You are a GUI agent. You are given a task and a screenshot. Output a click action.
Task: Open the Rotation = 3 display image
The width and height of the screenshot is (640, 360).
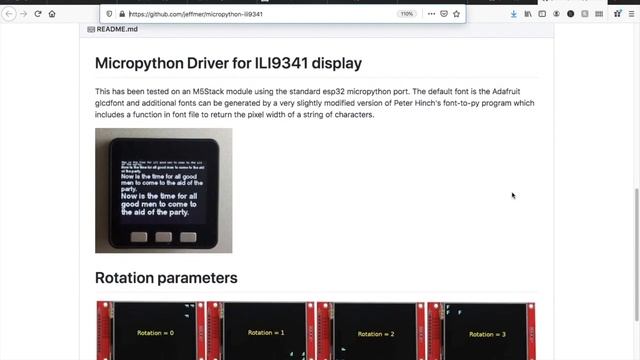481,331
